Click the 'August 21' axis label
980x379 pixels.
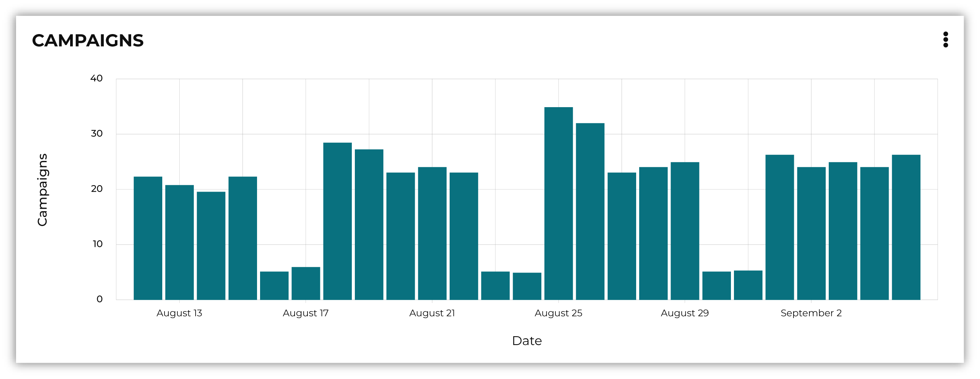click(432, 313)
